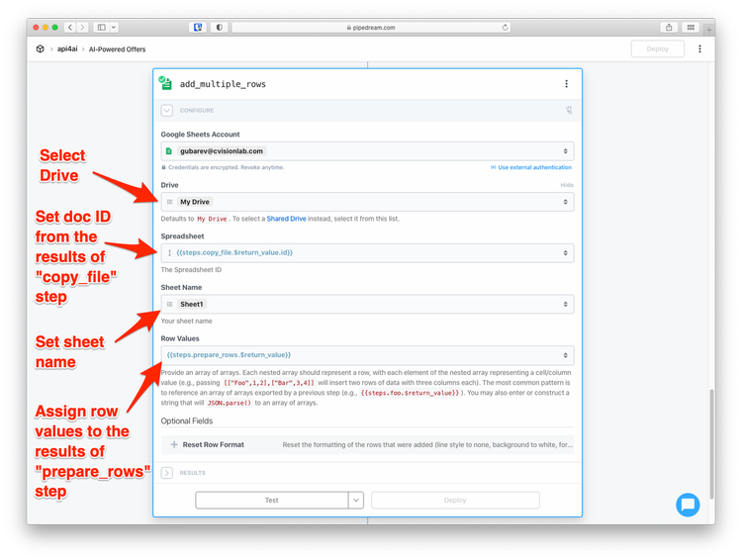Expand the Results section
Viewport: 742px width, 560px height.
point(167,472)
